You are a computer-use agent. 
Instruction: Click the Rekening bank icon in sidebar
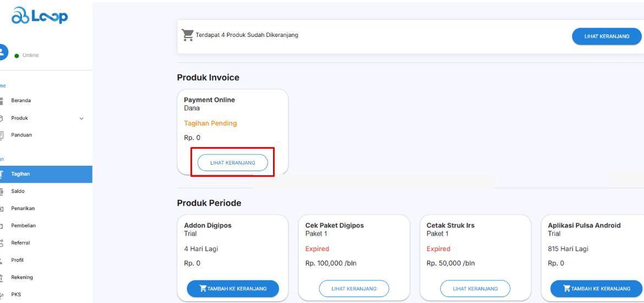2,278
